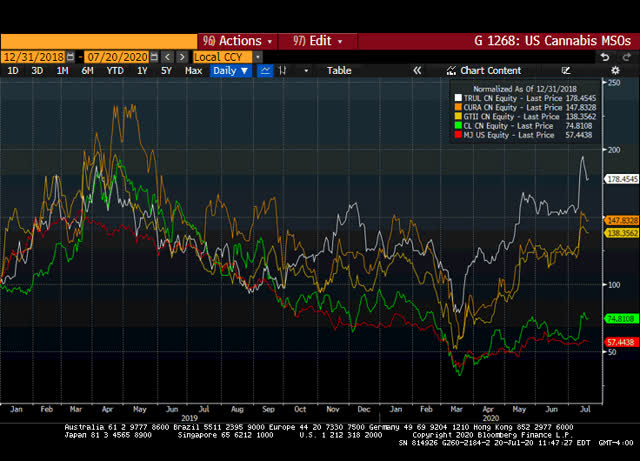Expand the Daily periodicity dropdown
The height and width of the screenshot is (461, 640).
coord(231,71)
